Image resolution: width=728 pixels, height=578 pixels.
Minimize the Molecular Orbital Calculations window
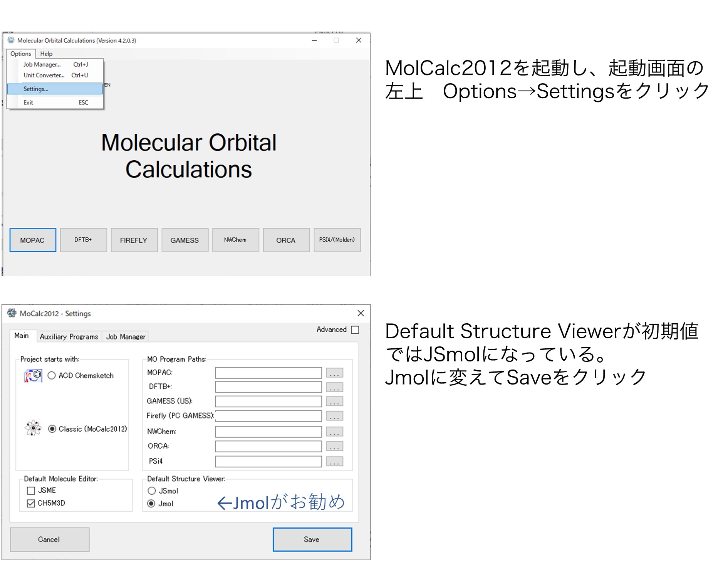point(314,40)
